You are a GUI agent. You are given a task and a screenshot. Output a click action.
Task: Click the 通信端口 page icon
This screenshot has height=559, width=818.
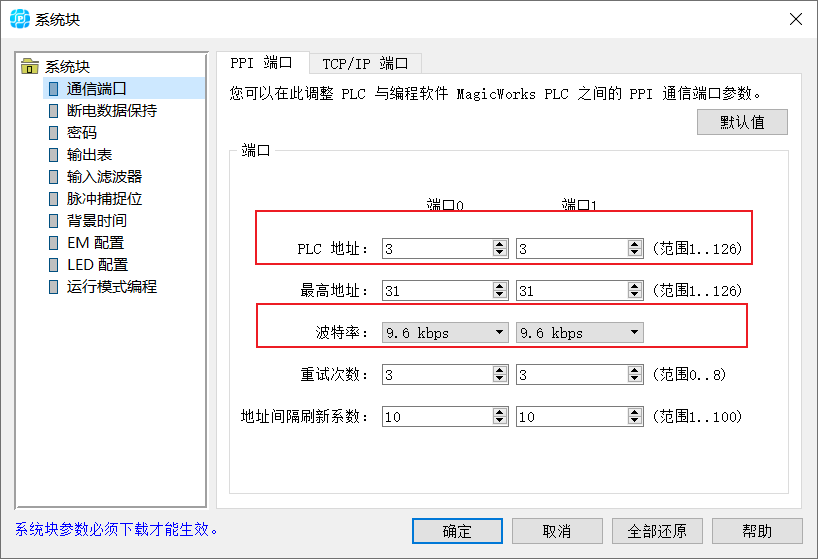(x=53, y=89)
